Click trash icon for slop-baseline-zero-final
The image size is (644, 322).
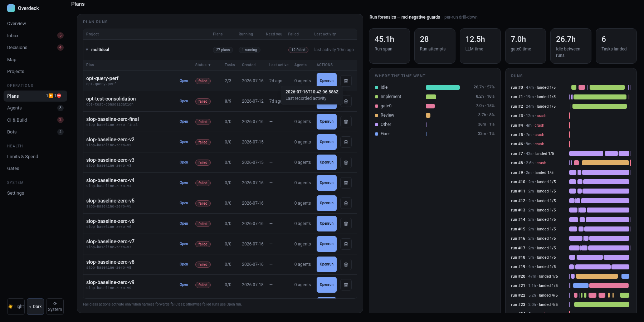pos(346,122)
